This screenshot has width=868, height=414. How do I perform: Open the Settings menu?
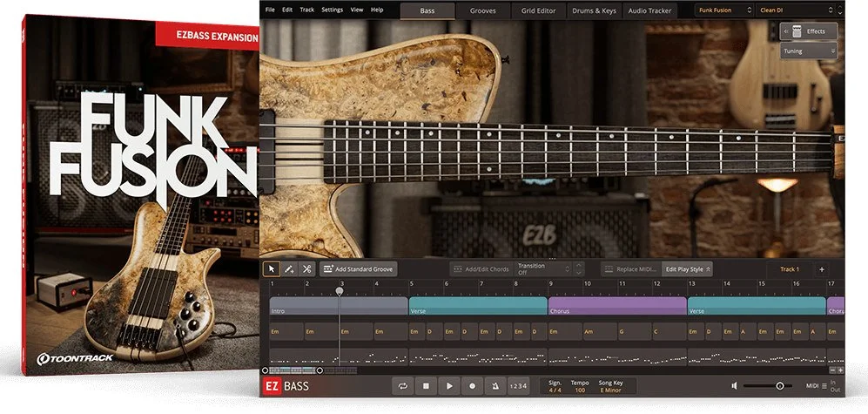(x=333, y=10)
